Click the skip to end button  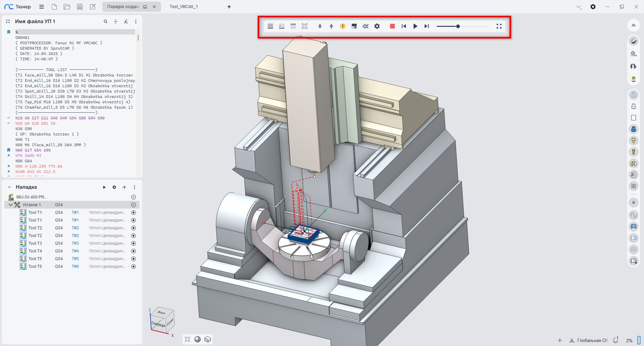[x=426, y=26]
